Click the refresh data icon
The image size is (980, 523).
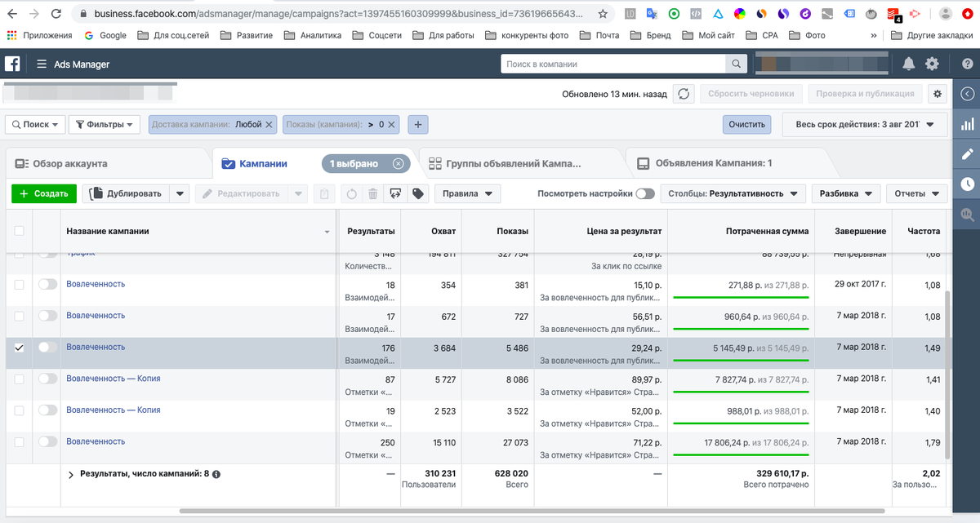tap(684, 94)
